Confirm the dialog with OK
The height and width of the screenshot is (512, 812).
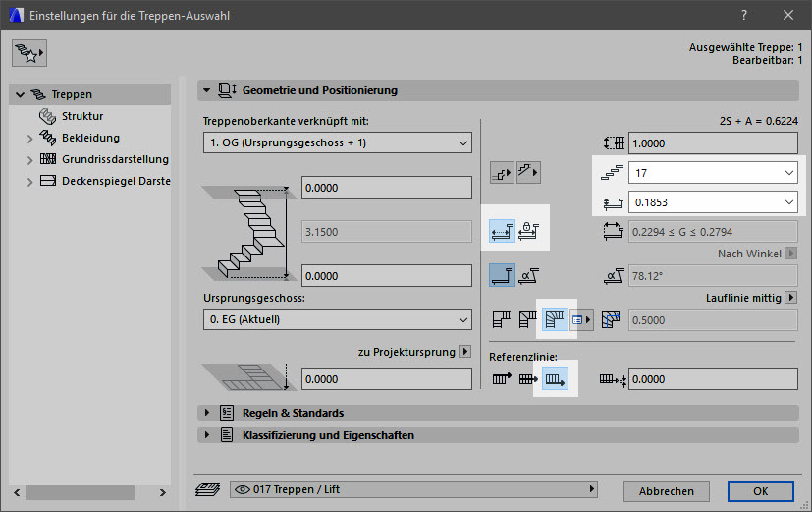click(760, 491)
